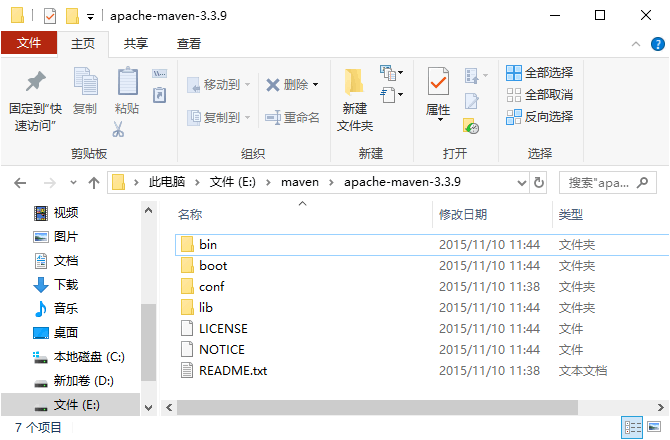Image resolution: width=670 pixels, height=440 pixels.
Task: Click the Up directory arrow
Action: coord(94,182)
